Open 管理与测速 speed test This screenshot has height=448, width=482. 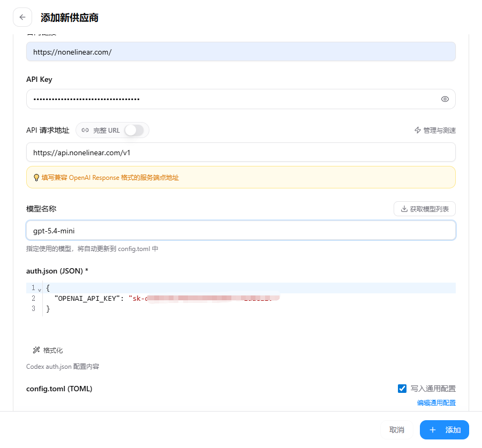(x=435, y=130)
